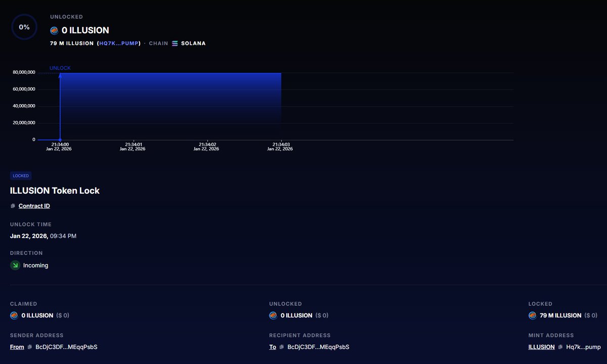Click the 80,000,000 y-axis label
The height and width of the screenshot is (364, 607).
coord(24,73)
